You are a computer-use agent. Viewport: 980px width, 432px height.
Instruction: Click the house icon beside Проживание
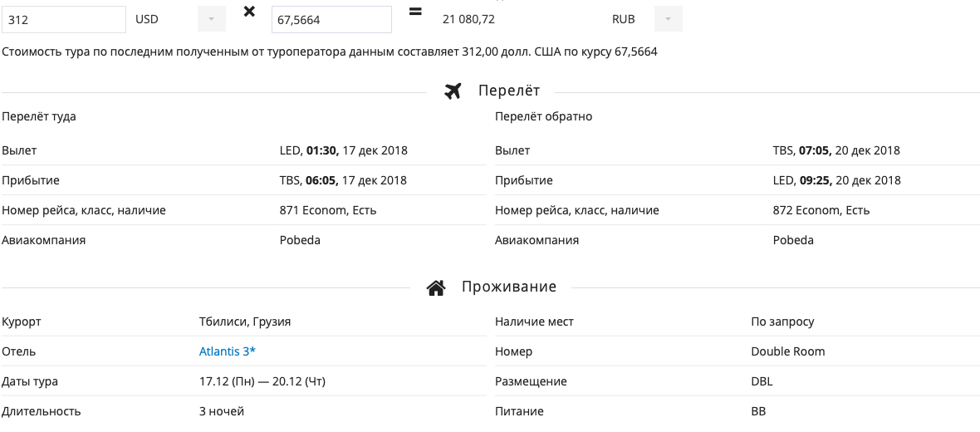pos(436,287)
